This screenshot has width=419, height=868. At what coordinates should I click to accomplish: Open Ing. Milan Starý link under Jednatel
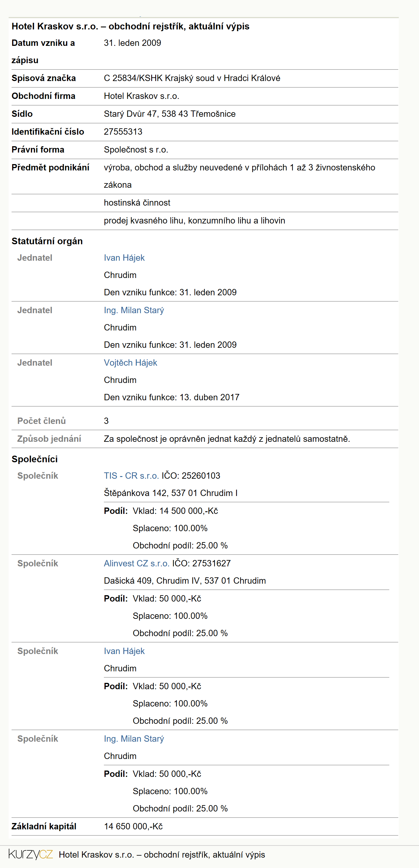click(x=134, y=310)
